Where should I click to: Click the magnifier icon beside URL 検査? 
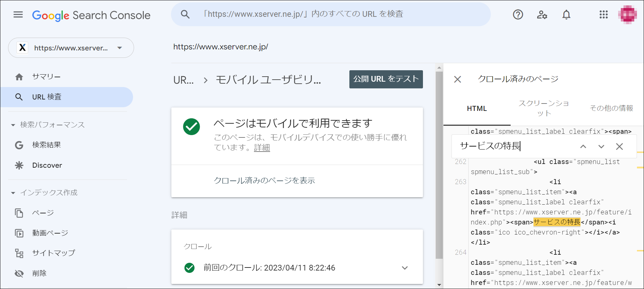pos(19,97)
